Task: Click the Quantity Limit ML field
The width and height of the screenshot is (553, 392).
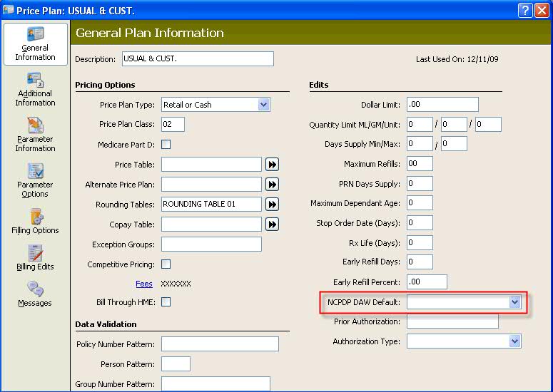Action: (420, 124)
